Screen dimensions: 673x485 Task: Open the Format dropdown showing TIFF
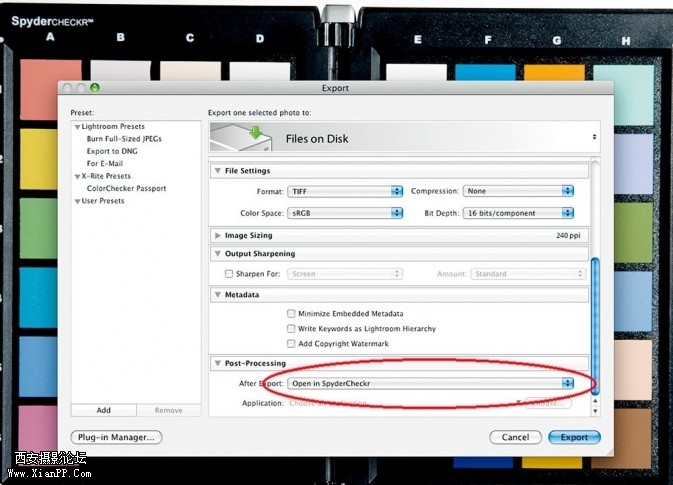345,191
